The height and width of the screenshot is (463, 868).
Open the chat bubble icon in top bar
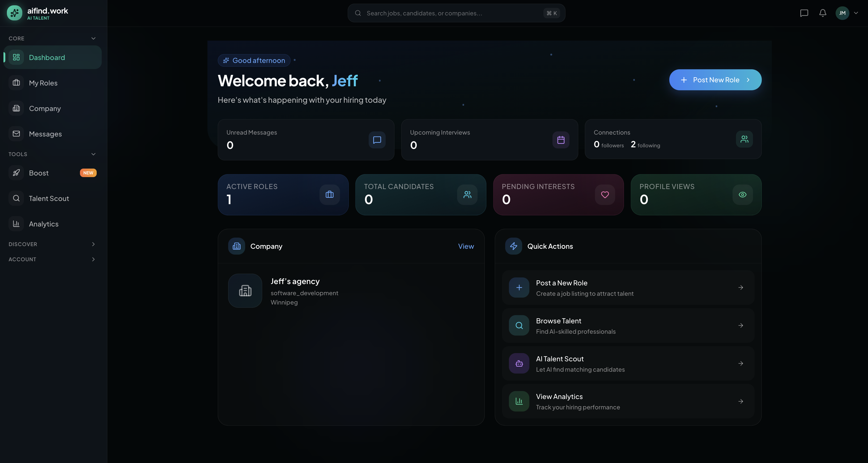click(x=804, y=13)
